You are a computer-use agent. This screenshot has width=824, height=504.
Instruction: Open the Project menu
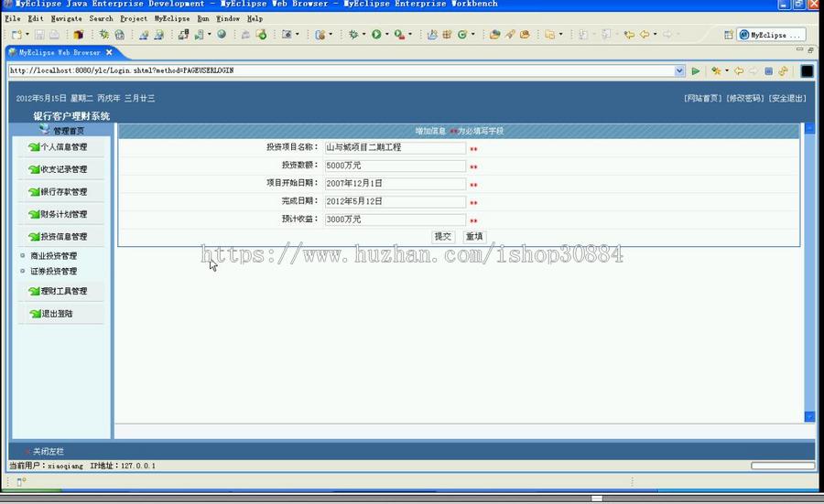point(134,18)
